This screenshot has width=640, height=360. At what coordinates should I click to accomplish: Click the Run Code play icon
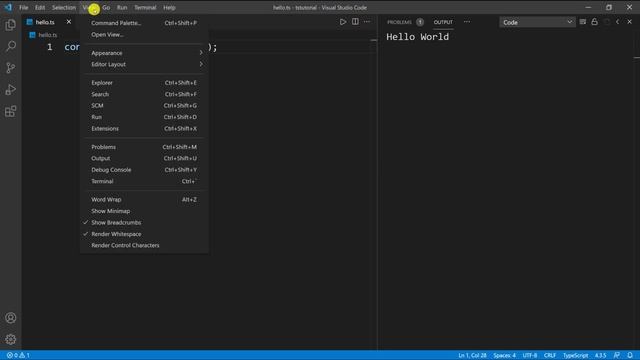pyautogui.click(x=343, y=22)
